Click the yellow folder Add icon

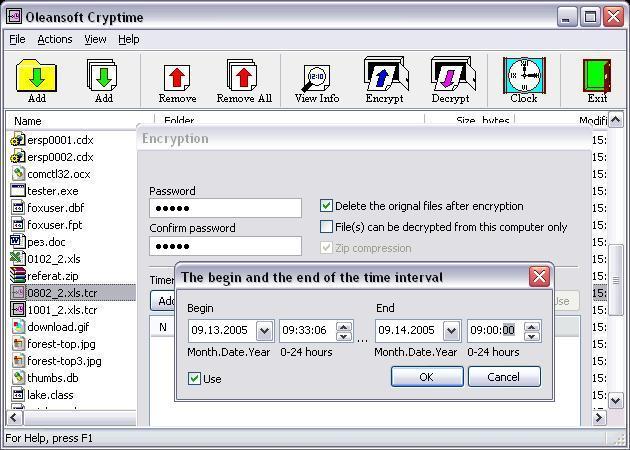click(x=37, y=76)
